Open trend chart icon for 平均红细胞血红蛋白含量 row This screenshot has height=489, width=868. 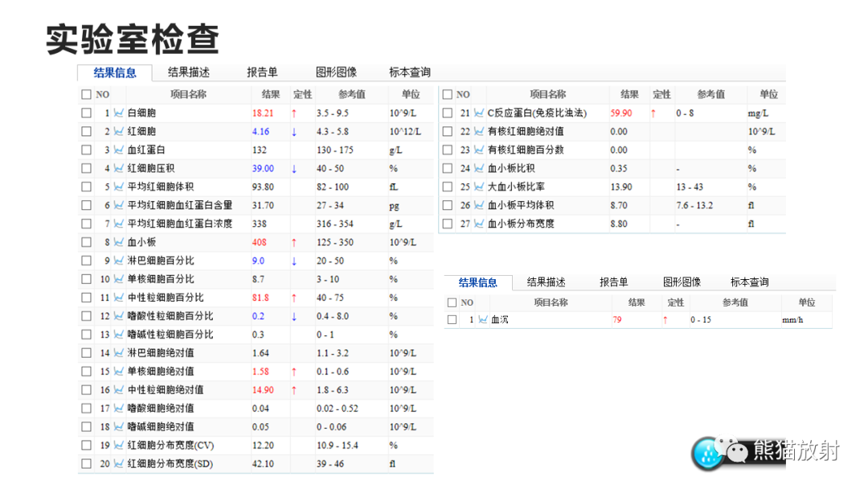click(118, 205)
